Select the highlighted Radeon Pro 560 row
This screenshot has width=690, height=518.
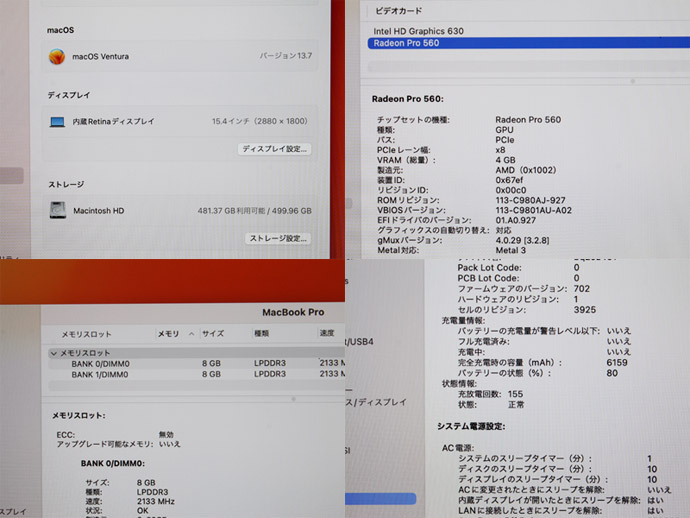tap(528, 43)
